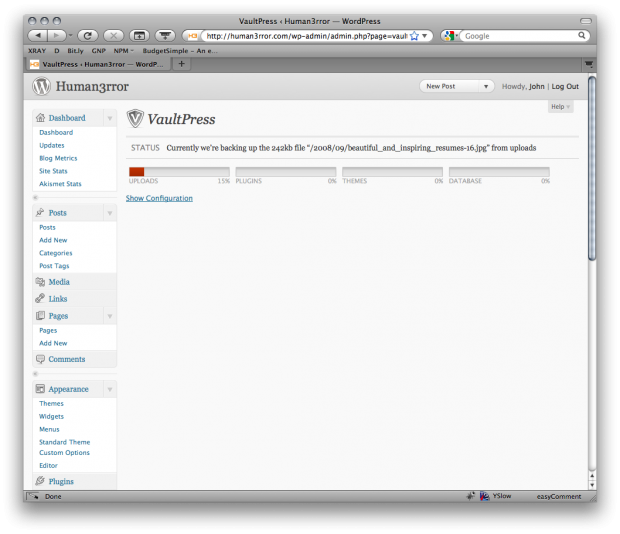Image resolution: width=620 pixels, height=534 pixels.
Task: Reload the page with the refresh icon
Action: tap(88, 36)
